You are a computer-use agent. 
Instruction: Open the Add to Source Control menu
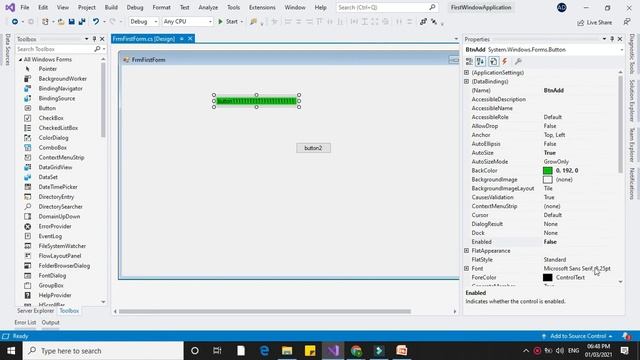578,336
